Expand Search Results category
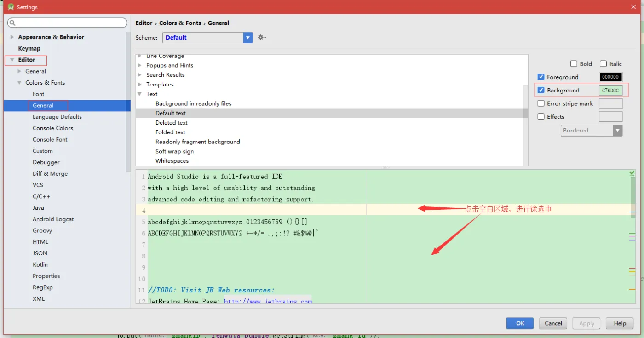Viewport: 644px width, 338px height. tap(140, 75)
